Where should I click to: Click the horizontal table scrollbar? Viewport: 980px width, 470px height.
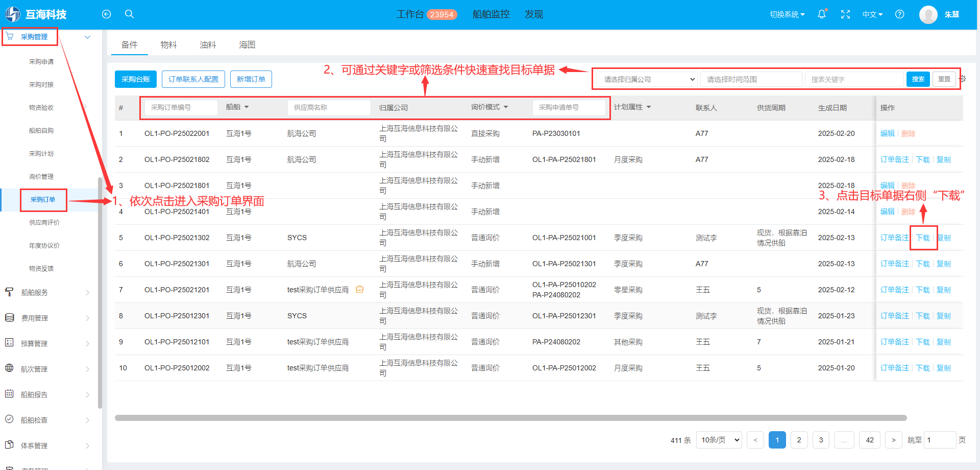pos(510,418)
